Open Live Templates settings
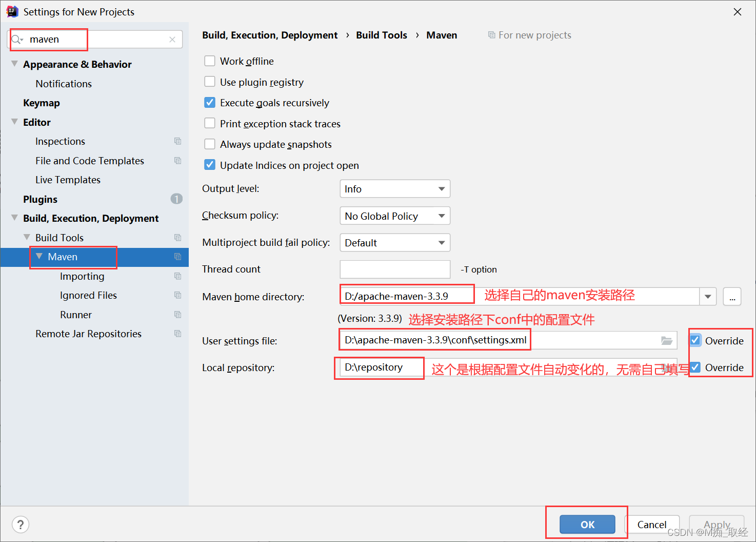This screenshot has height=542, width=756. point(68,180)
